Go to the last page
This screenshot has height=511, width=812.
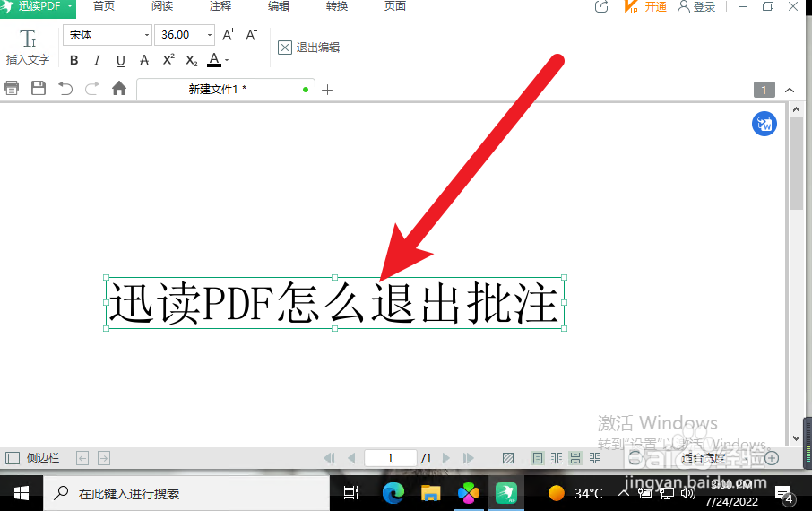(x=468, y=458)
